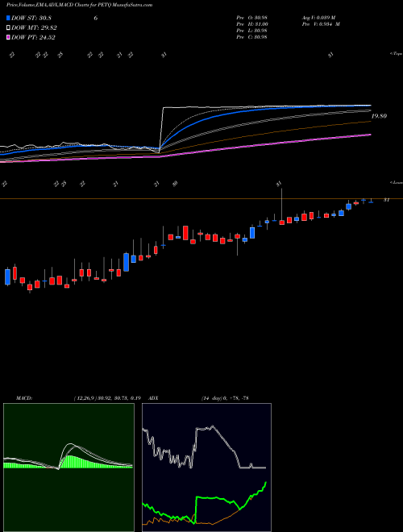
Task: Click the white DOW MT legend swatch
Action: (x=8, y=27)
